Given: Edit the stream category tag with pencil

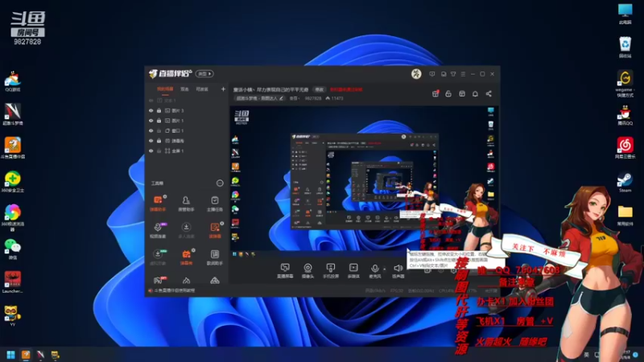Looking at the screenshot, I should [x=281, y=98].
